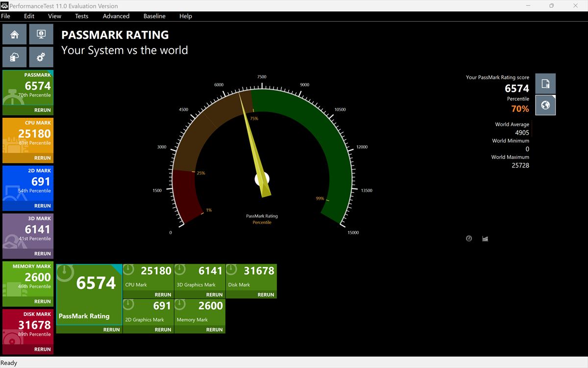Screen dimensions: 588x368
Task: Open the Edit menu
Action: (29, 16)
